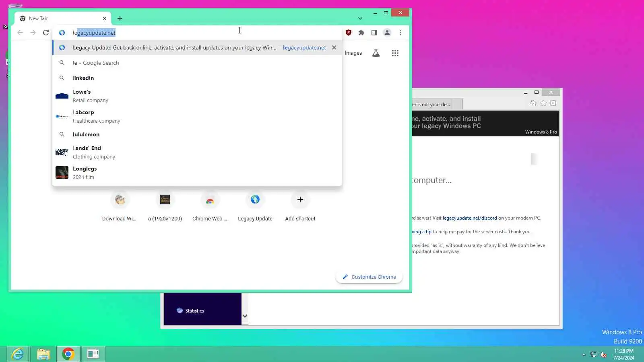This screenshot has width=644, height=362.
Task: Open the a (1920×1200) shortcut
Action: coord(165,207)
